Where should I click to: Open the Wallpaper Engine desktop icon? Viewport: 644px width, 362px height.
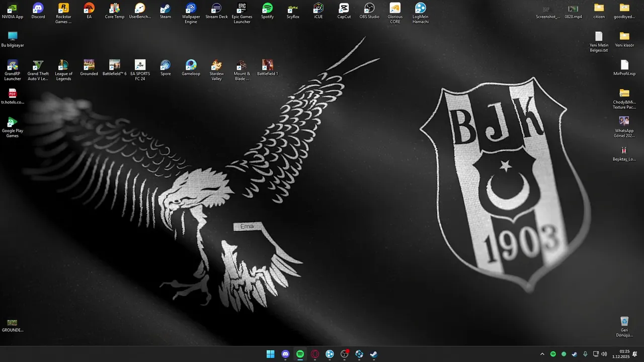click(x=191, y=14)
